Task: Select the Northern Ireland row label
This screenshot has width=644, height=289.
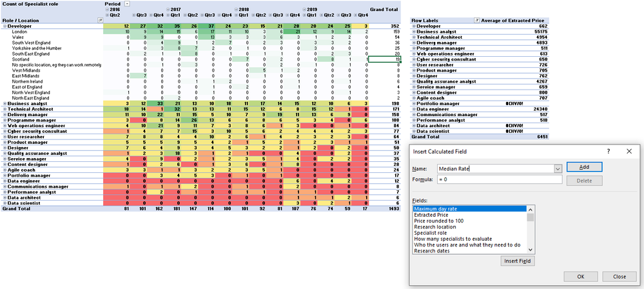Action: tap(26, 81)
